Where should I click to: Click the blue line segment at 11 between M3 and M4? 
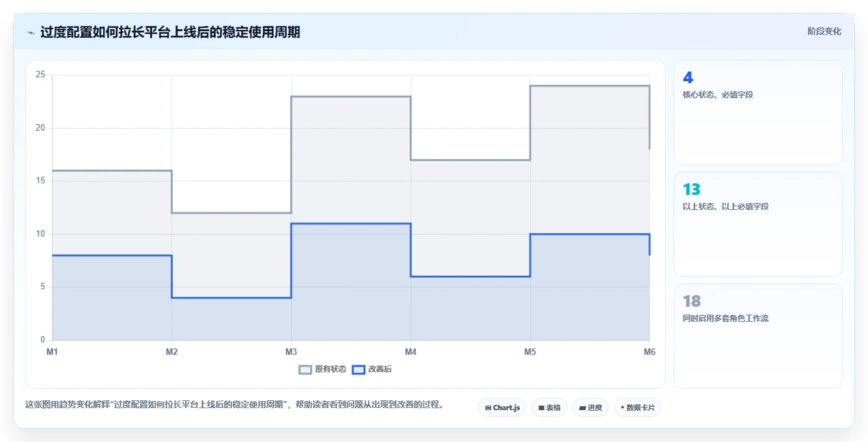coord(351,224)
